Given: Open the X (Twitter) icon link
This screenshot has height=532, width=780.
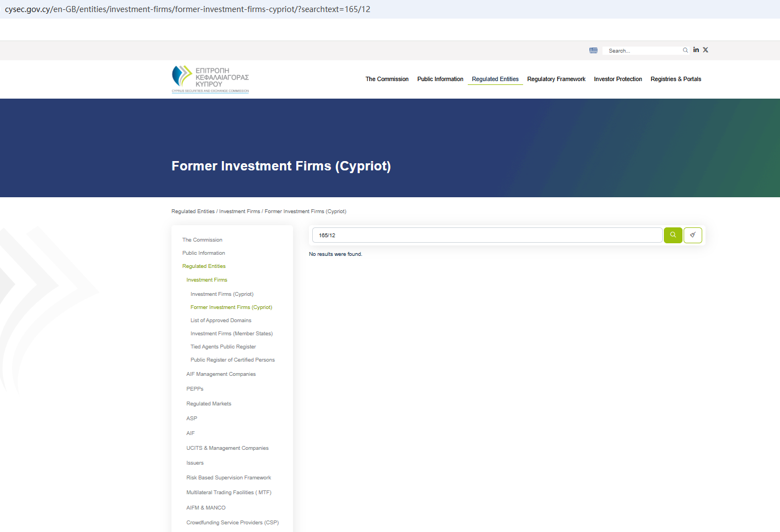Looking at the screenshot, I should pyautogui.click(x=706, y=50).
